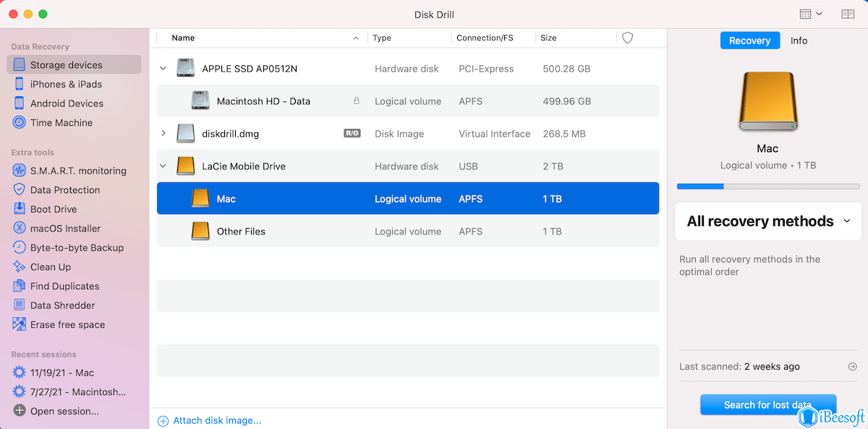This screenshot has width=868, height=429.
Task: Expand diskdrill.dmg disk image
Action: pyautogui.click(x=163, y=133)
